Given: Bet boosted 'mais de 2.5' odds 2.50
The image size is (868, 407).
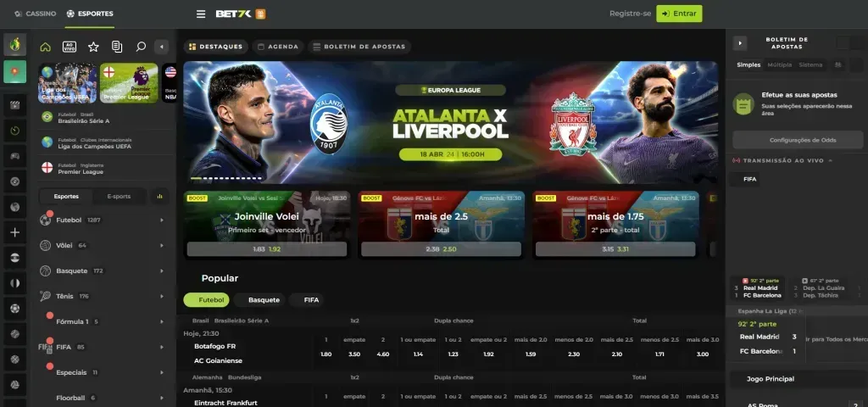Looking at the screenshot, I should coord(441,249).
